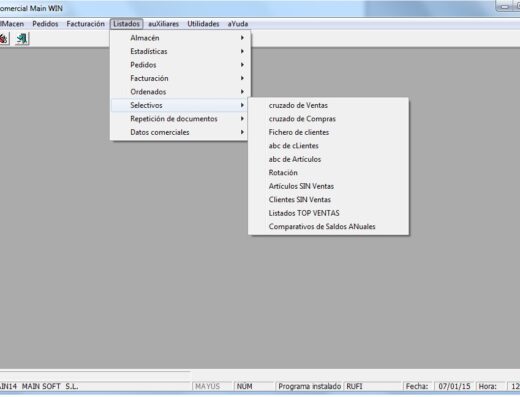Viewport: 520px width, 397px height.
Task: Open the auXiliares menu
Action: 163,24
